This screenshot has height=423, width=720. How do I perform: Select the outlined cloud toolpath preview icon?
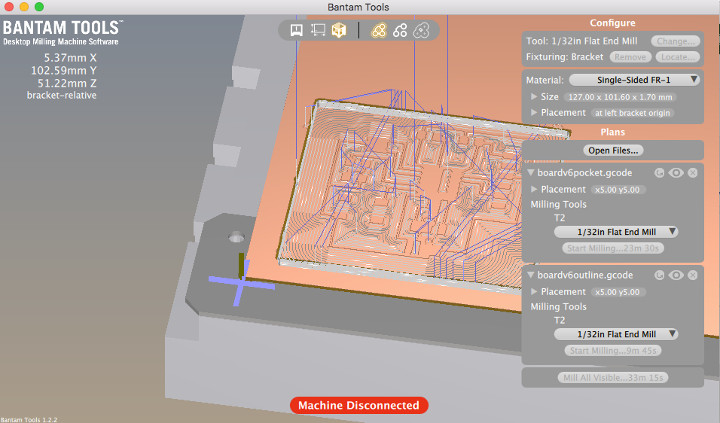point(421,30)
